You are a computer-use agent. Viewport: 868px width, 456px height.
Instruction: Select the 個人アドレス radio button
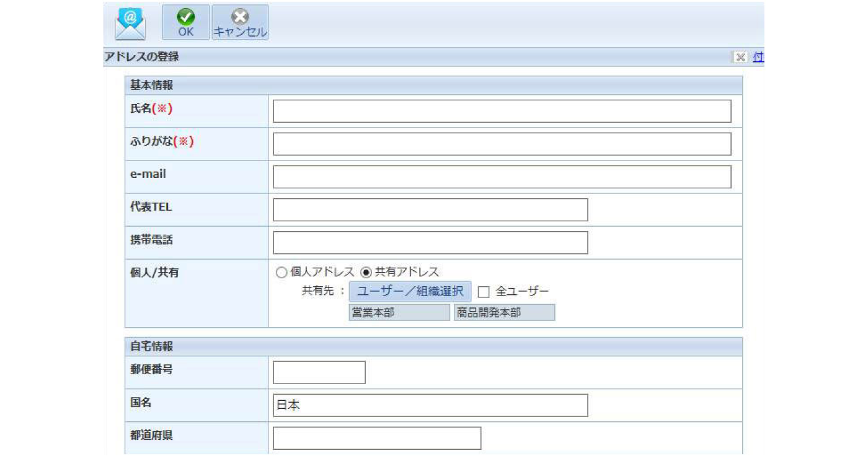coord(281,272)
